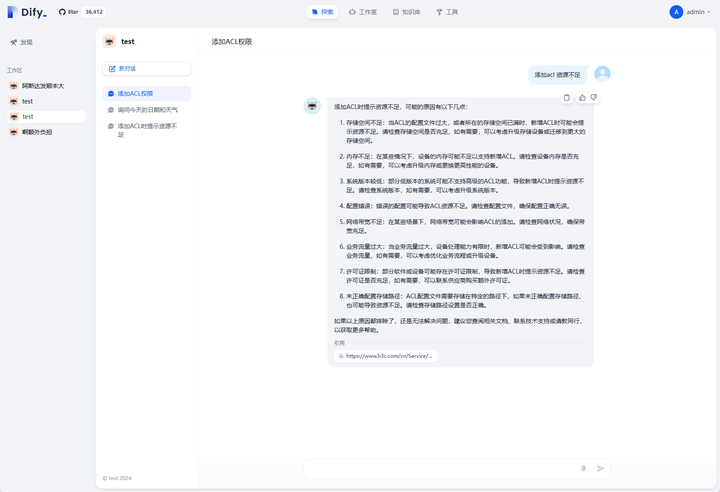Open the GitHub Star badge
This screenshot has height=492, width=720.
pos(68,12)
